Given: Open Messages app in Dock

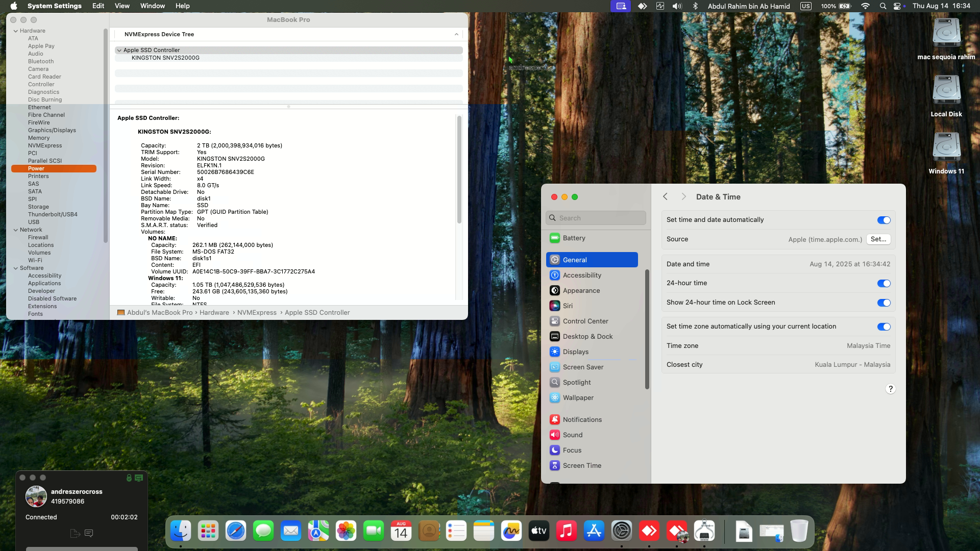Looking at the screenshot, I should coord(263,531).
